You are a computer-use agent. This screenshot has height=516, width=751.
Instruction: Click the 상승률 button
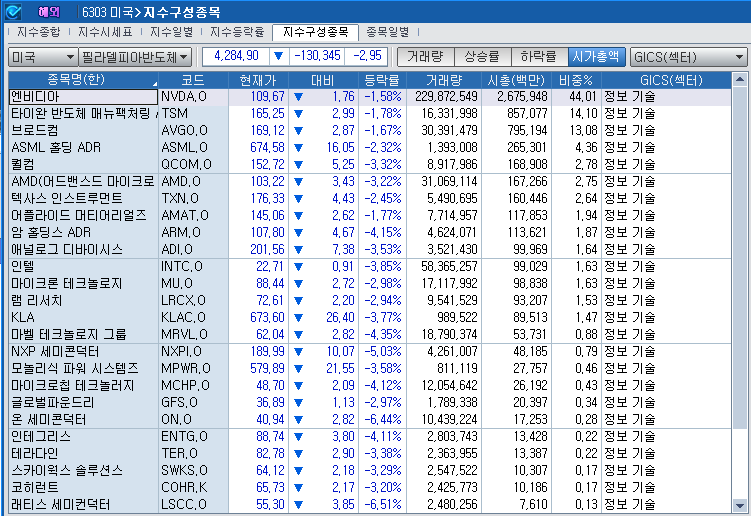[482, 57]
